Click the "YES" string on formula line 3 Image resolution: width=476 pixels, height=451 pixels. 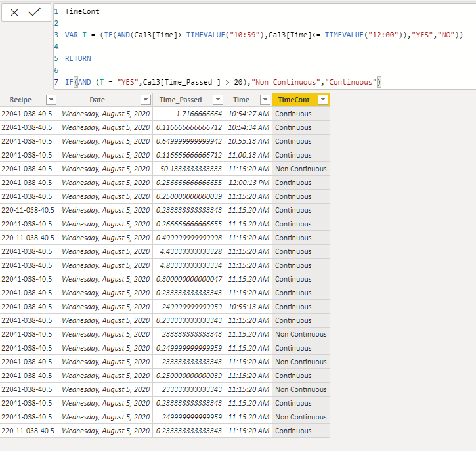(x=422, y=35)
